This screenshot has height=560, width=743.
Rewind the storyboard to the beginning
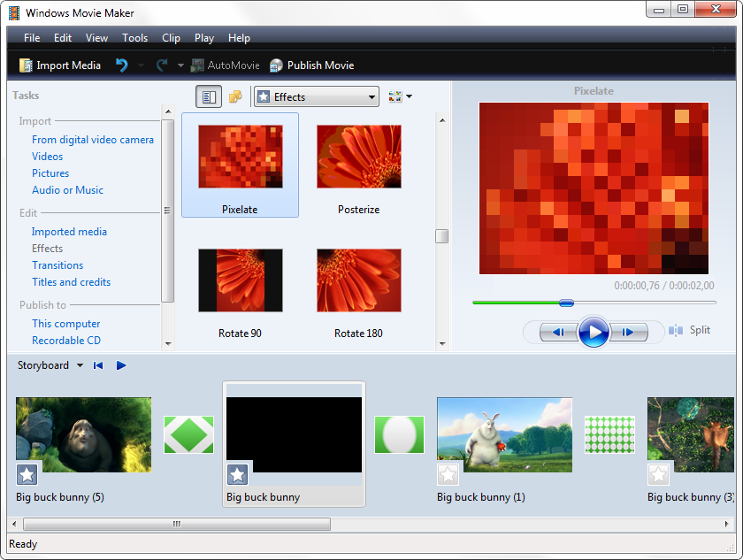pyautogui.click(x=98, y=365)
